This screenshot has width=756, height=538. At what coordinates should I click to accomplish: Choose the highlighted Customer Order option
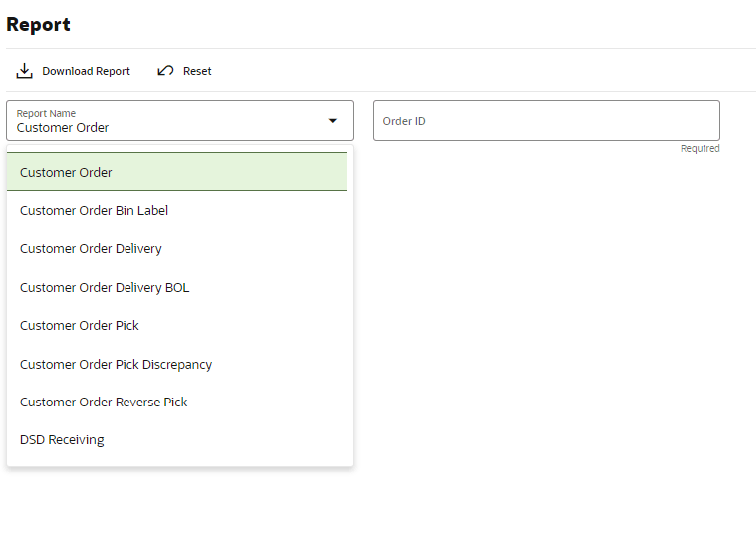click(176, 172)
